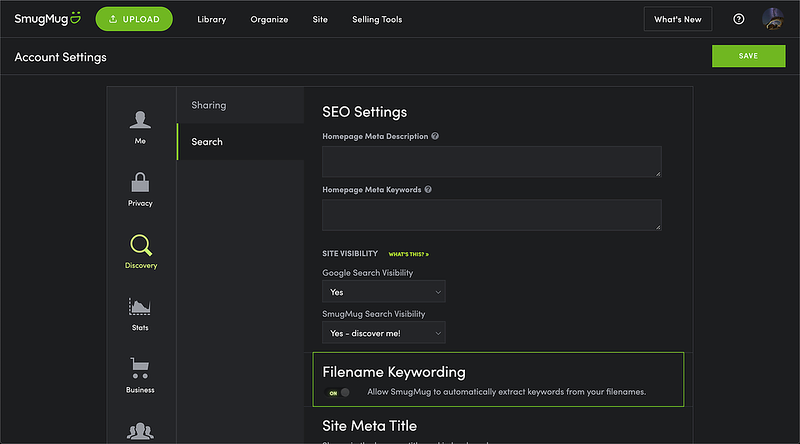Click the 'Allow SmugMug to automatically extract keywords' text
The image size is (800, 444).
click(507, 392)
